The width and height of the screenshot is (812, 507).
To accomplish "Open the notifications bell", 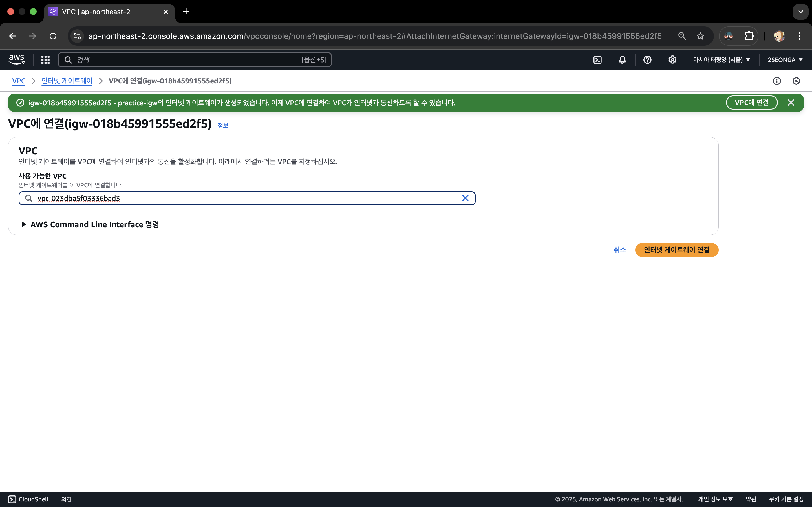I will (x=622, y=60).
